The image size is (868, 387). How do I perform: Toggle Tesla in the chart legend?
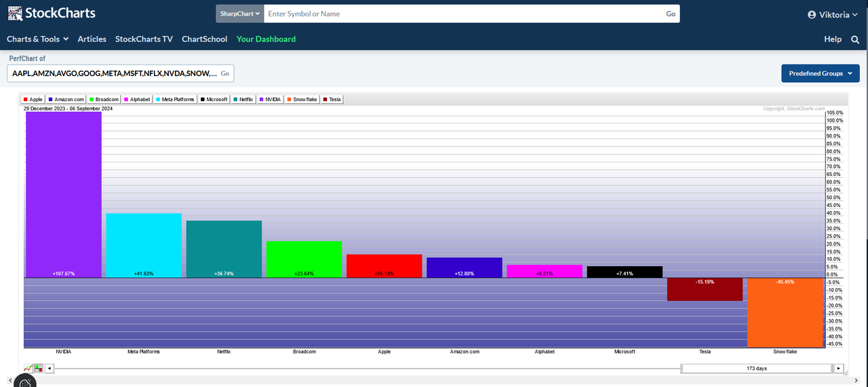coord(332,99)
